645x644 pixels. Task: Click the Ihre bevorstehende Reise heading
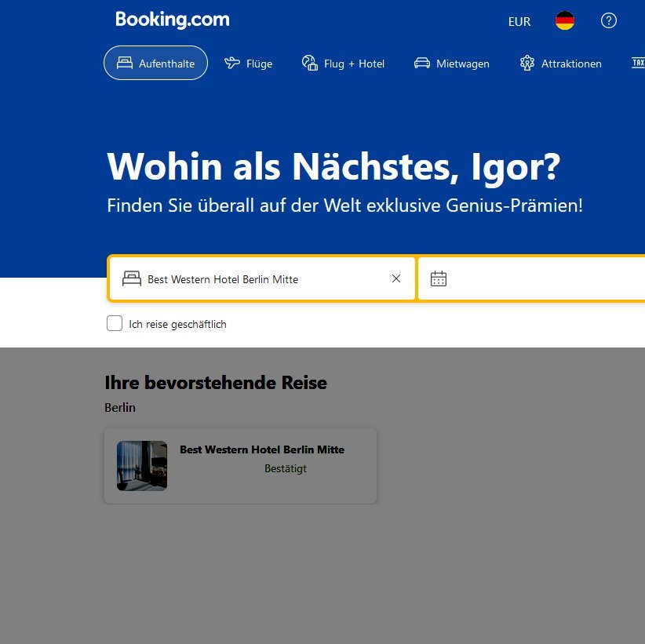(216, 383)
